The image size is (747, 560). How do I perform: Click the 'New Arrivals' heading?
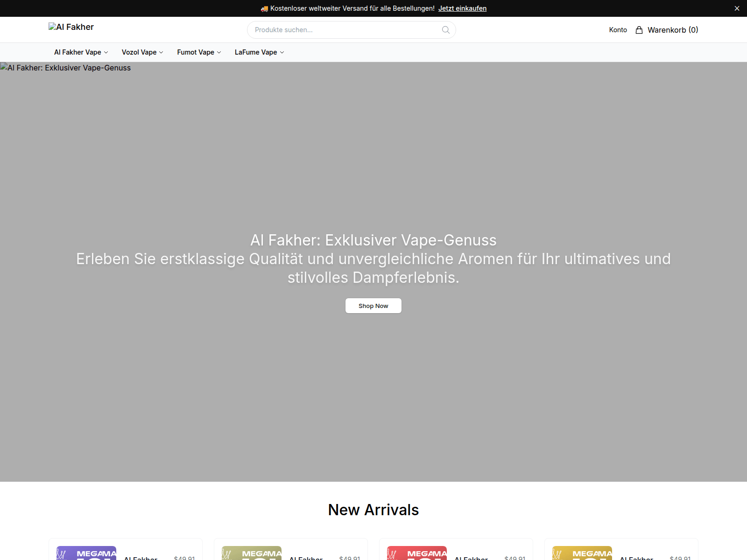pyautogui.click(x=373, y=510)
